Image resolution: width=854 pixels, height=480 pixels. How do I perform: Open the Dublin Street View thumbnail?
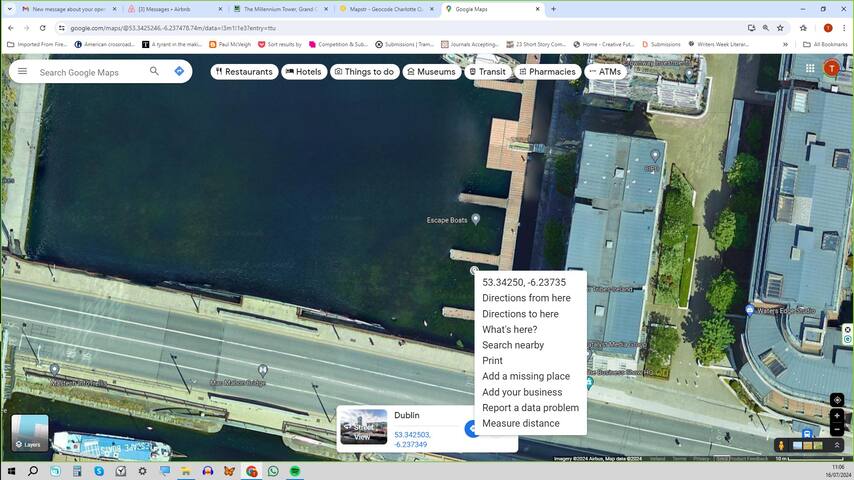363,427
